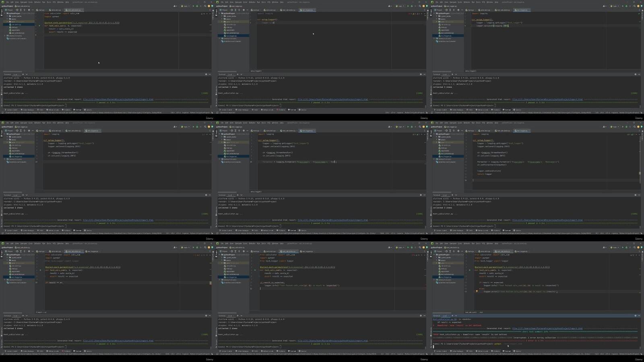Open Version Control tool button in center frame

pyautogui.click(x=226, y=230)
